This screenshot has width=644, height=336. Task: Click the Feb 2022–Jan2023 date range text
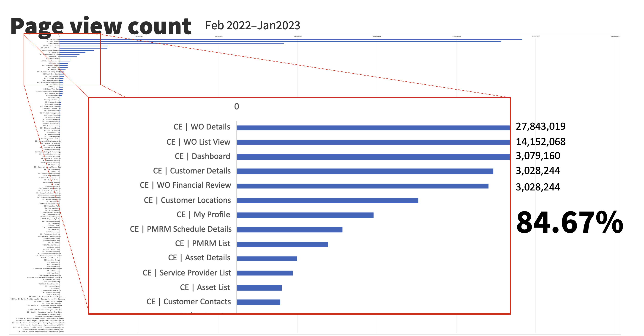pyautogui.click(x=253, y=25)
